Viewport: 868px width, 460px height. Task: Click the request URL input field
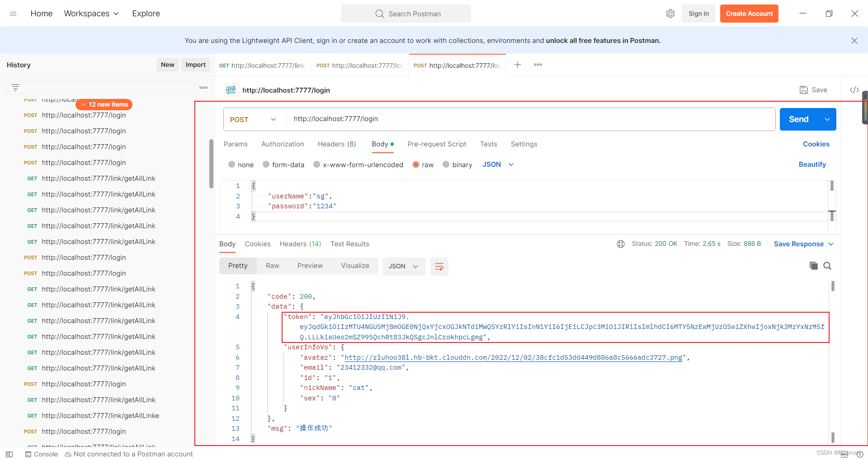click(531, 119)
